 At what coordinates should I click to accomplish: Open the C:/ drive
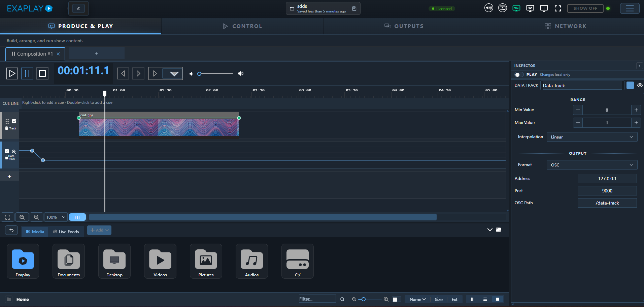(298, 261)
